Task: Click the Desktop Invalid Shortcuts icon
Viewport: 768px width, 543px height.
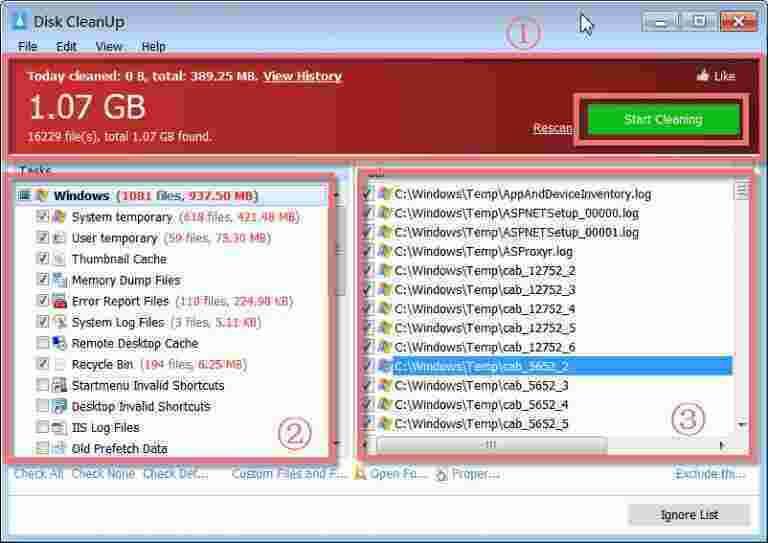Action: 59,406
